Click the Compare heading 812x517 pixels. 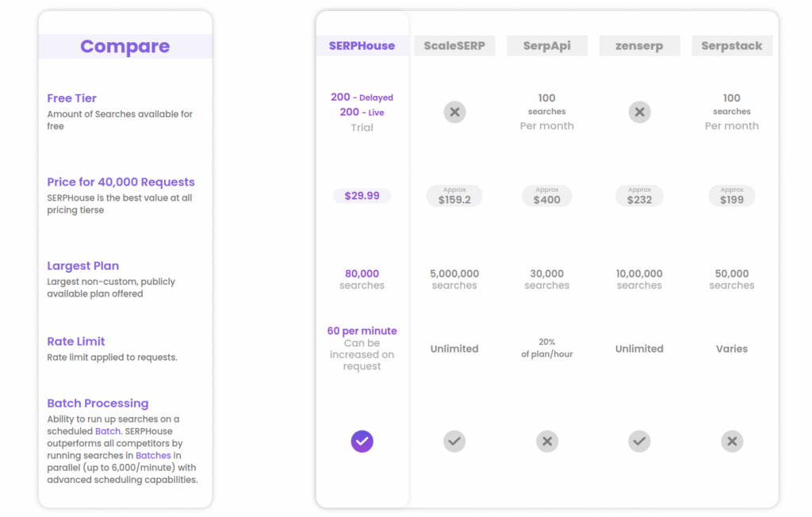[125, 47]
